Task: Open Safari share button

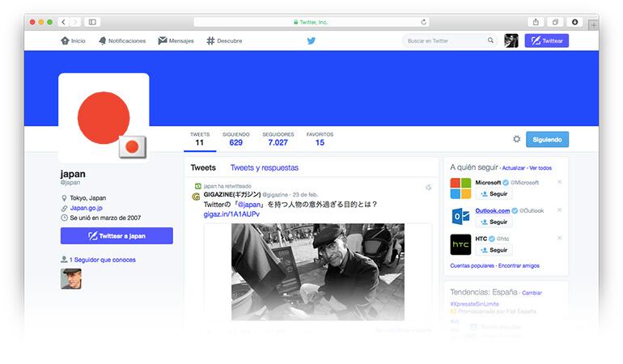Action: (x=536, y=23)
